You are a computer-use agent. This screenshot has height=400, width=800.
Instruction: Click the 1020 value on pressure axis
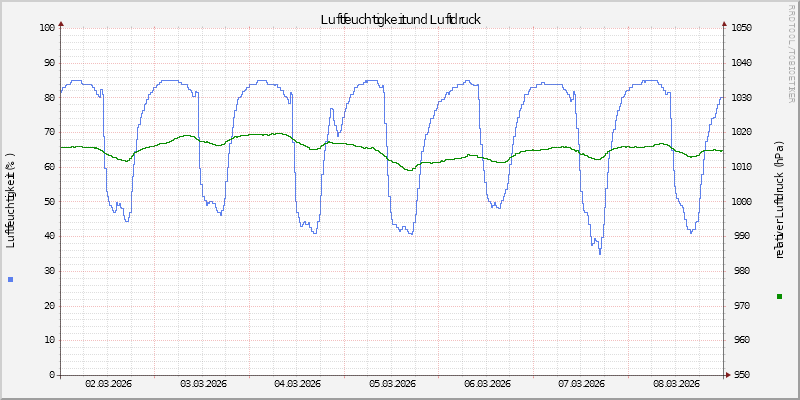click(741, 132)
